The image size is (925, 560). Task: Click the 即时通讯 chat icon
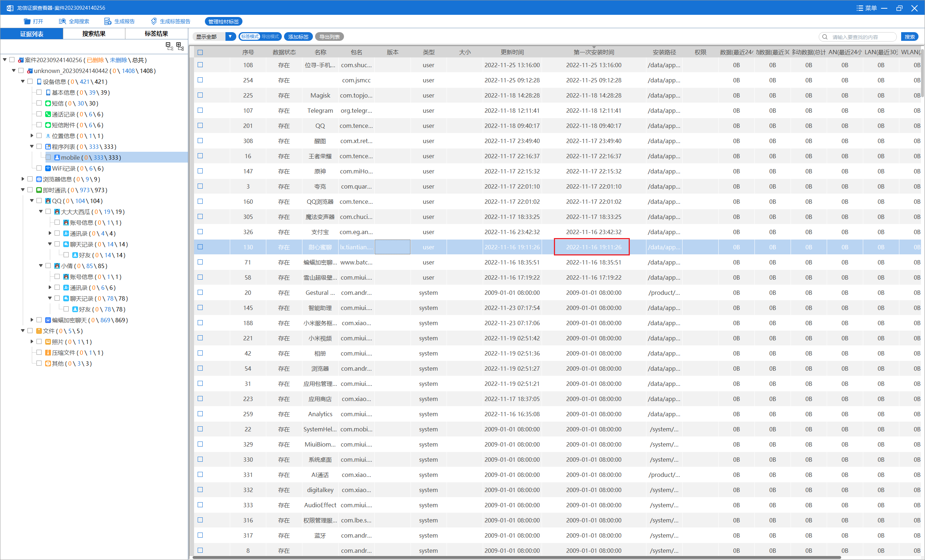click(39, 190)
